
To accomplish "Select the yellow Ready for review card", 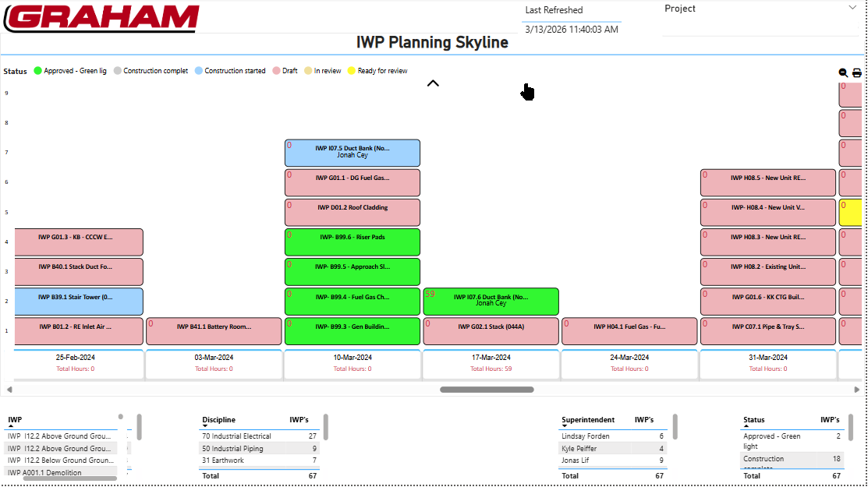I will pyautogui.click(x=850, y=212).
